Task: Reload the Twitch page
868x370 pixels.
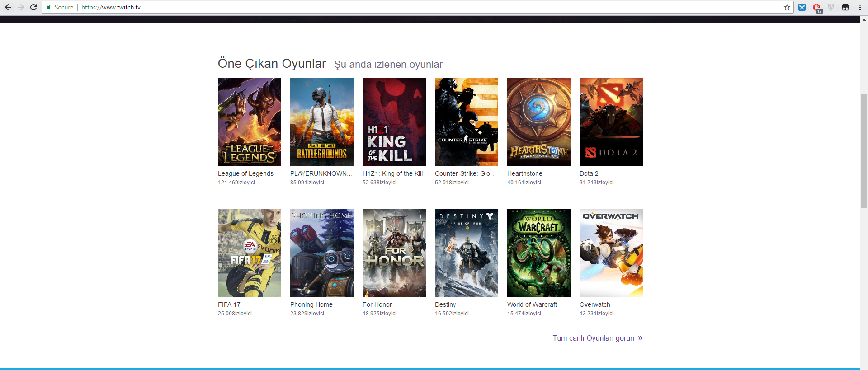Action: (33, 7)
